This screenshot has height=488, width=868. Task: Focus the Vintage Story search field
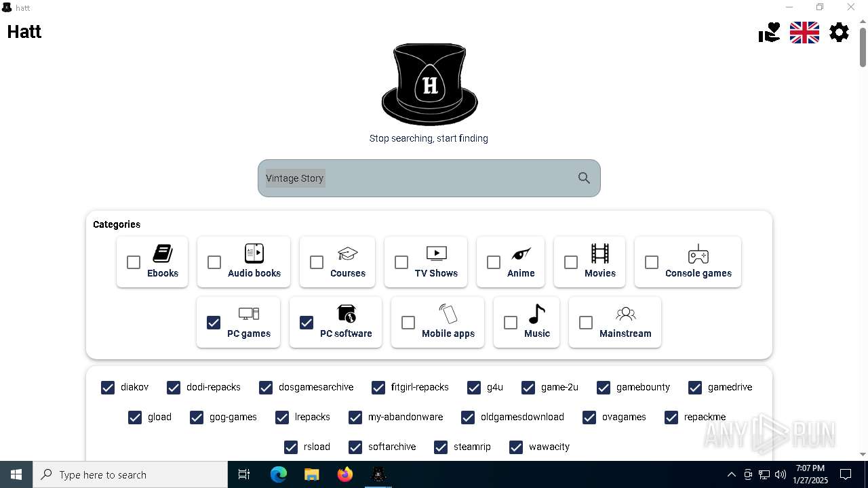pyautogui.click(x=429, y=178)
